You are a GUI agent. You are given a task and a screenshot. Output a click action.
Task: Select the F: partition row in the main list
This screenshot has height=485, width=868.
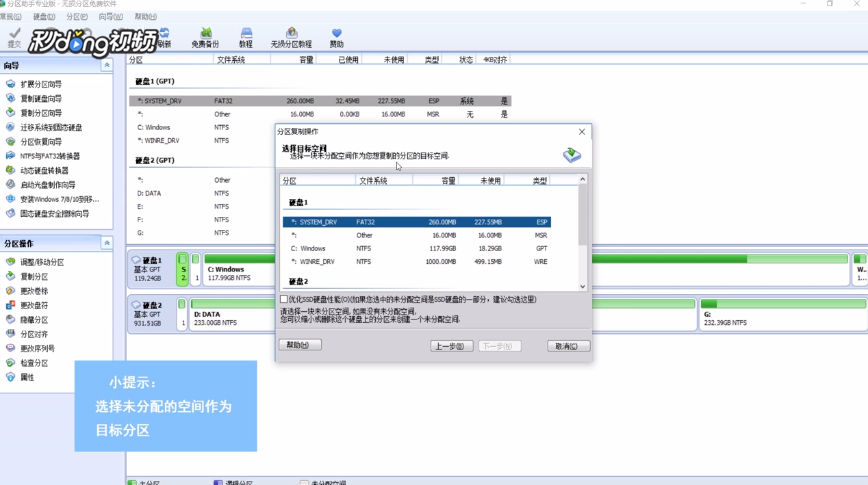coord(202,220)
